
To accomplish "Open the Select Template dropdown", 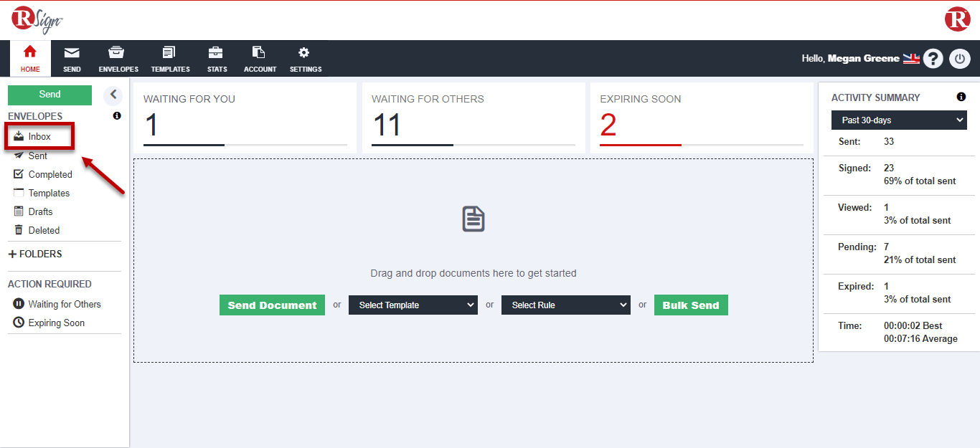I will click(x=413, y=305).
